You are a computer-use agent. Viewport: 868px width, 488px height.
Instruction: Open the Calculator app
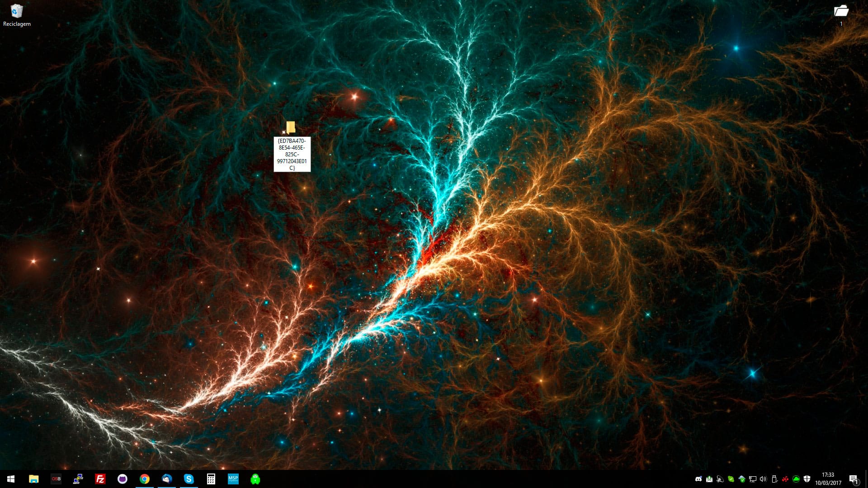point(211,479)
